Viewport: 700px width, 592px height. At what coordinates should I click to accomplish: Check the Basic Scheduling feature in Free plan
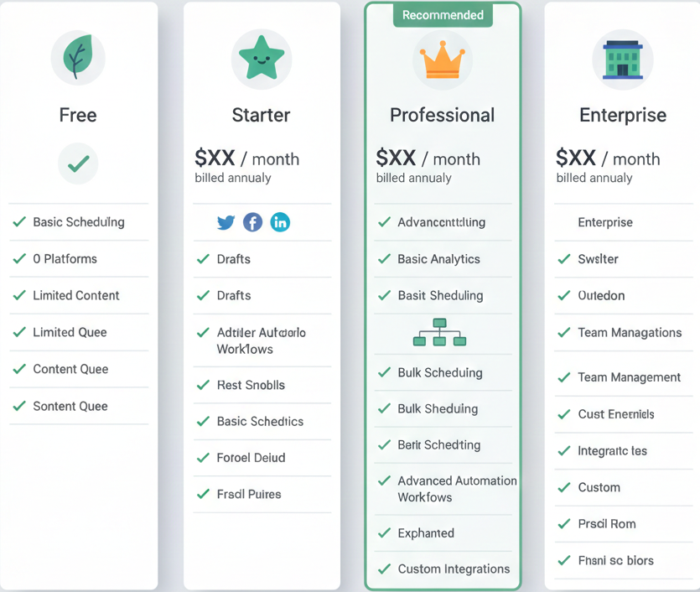18,222
